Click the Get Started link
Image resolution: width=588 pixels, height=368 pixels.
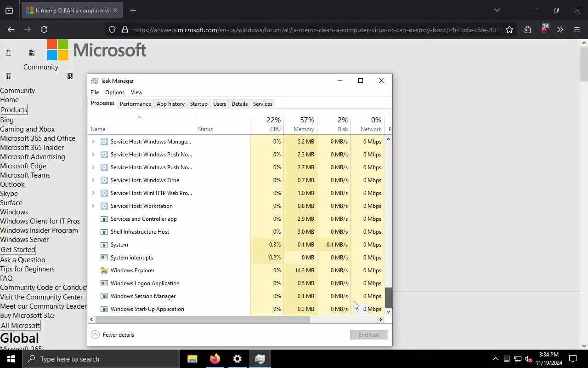pos(18,250)
